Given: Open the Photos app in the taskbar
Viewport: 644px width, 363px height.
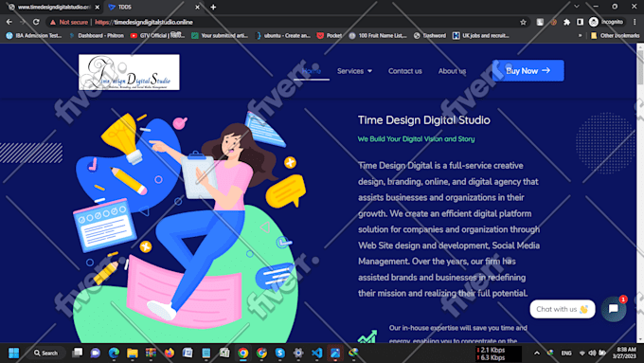Looking at the screenshot, I should click(335, 354).
